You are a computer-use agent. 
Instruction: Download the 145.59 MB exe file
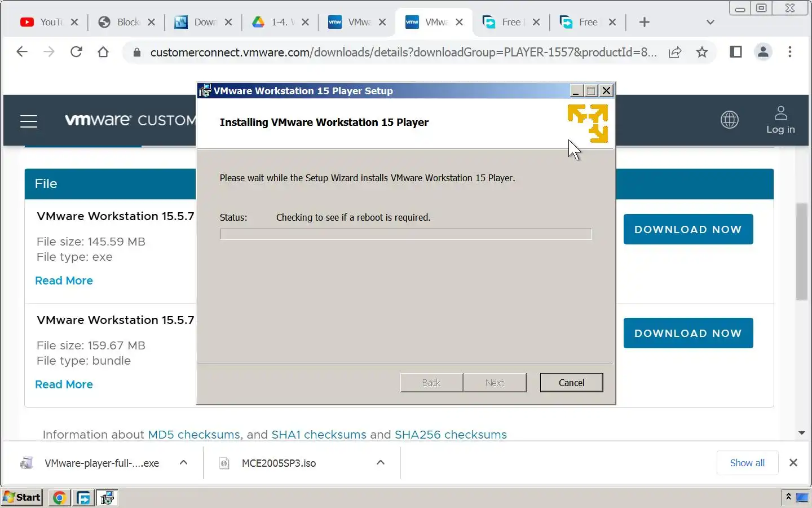point(688,229)
